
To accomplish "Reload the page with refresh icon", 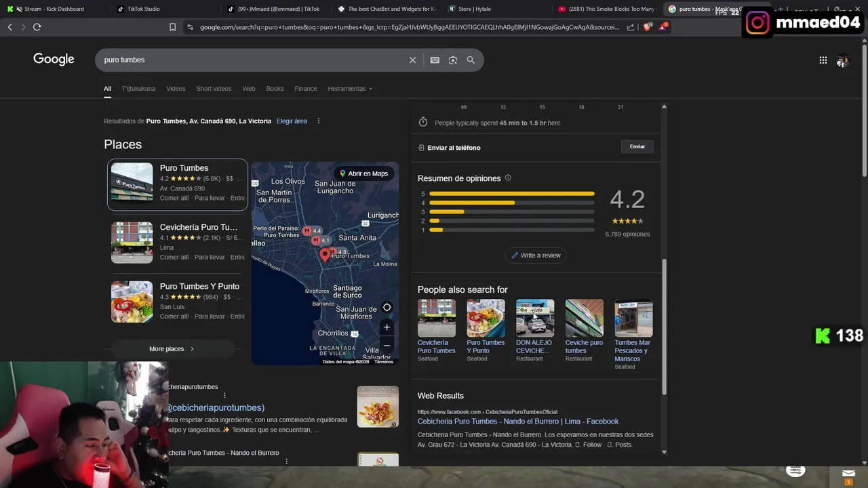I will coord(37,27).
